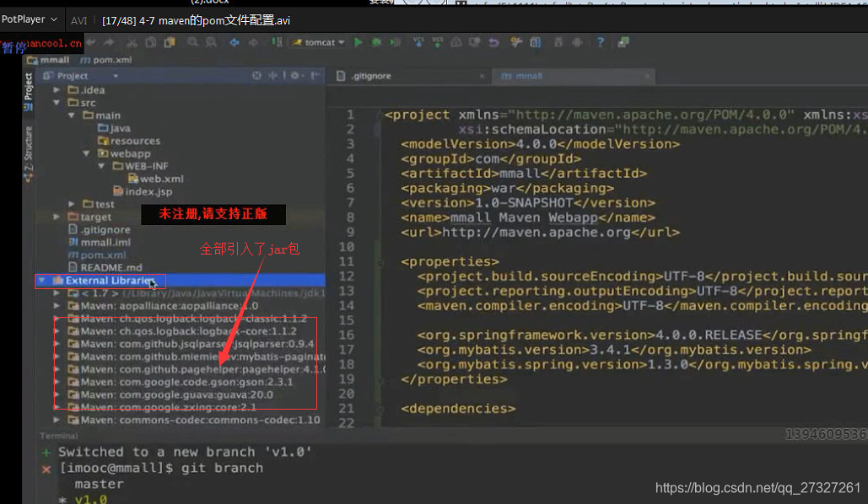Select .gitignore in project tree

click(x=99, y=229)
